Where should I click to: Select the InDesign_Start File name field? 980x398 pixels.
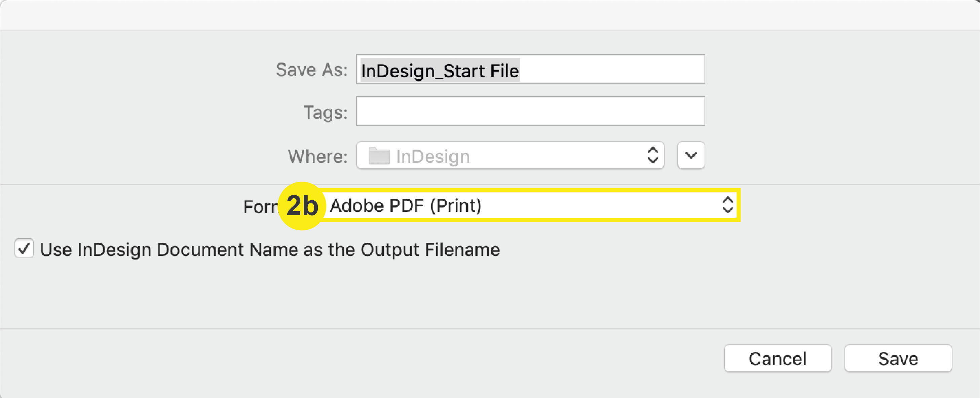[x=439, y=70]
